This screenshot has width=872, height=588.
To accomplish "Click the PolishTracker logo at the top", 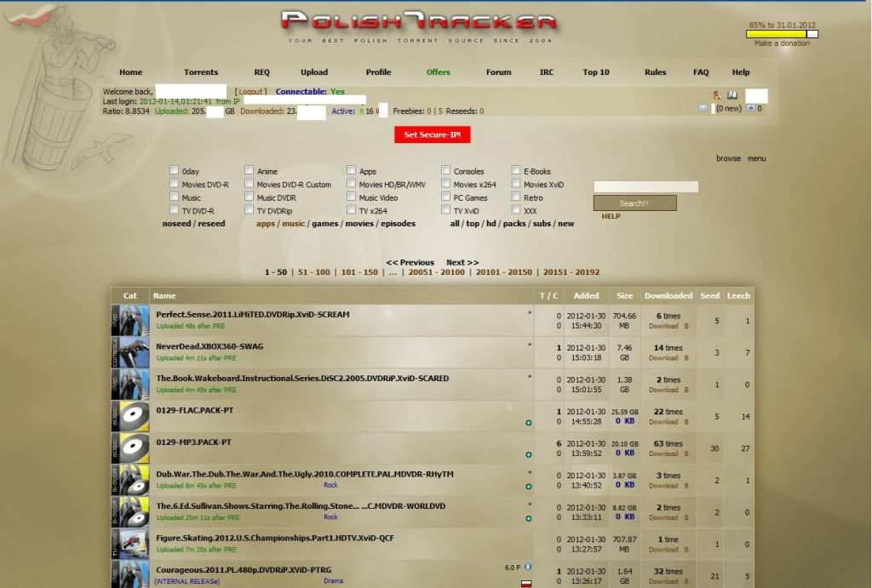I will pos(420,22).
